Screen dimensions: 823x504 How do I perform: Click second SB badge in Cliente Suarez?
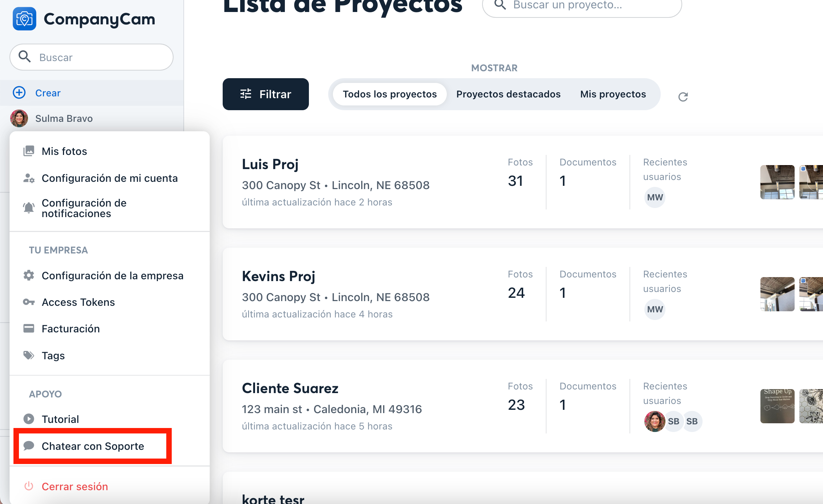click(x=692, y=421)
